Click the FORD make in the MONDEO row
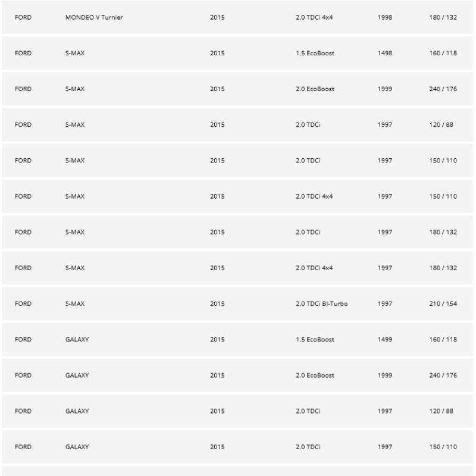The image size is (476, 476). pyautogui.click(x=23, y=17)
